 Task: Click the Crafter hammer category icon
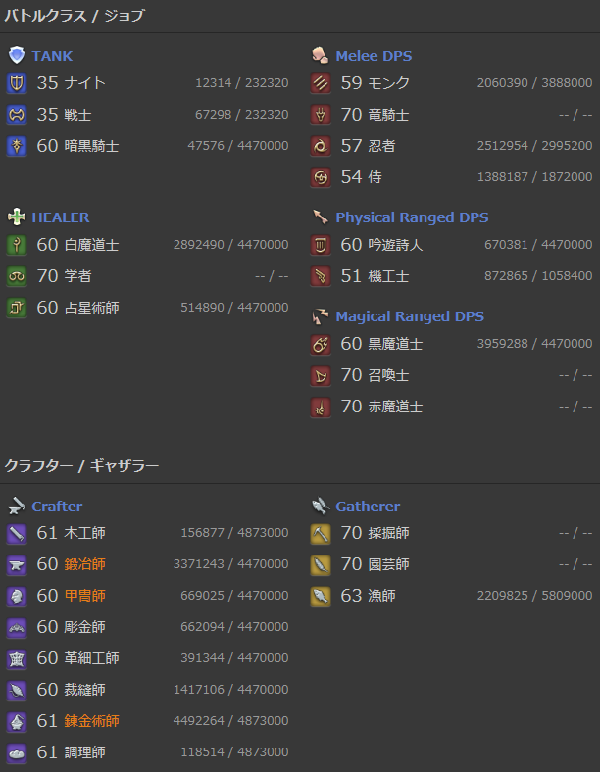click(x=17, y=506)
